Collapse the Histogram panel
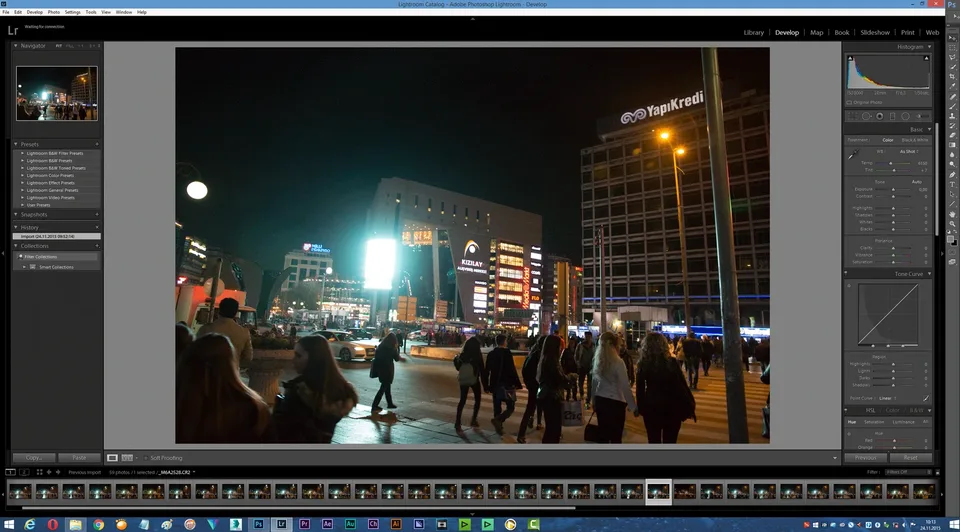The width and height of the screenshot is (960, 532). pos(929,47)
